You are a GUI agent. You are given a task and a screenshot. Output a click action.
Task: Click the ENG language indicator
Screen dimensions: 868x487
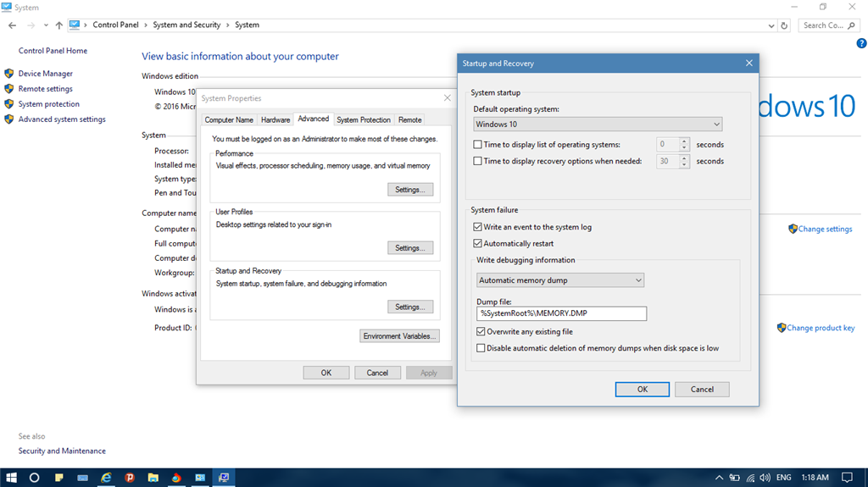coord(784,478)
